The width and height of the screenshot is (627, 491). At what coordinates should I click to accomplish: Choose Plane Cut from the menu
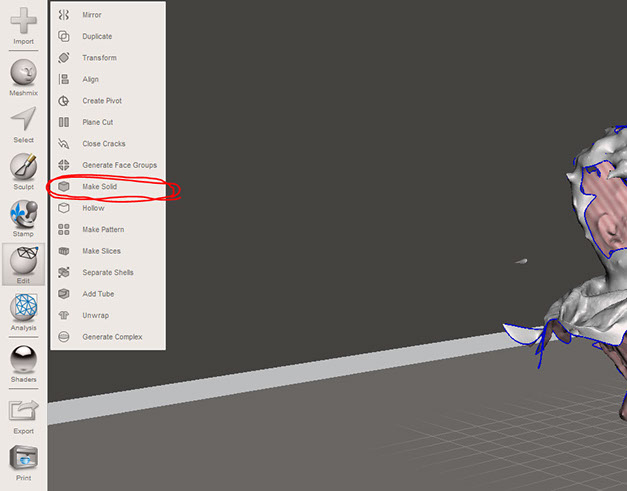pos(108,122)
